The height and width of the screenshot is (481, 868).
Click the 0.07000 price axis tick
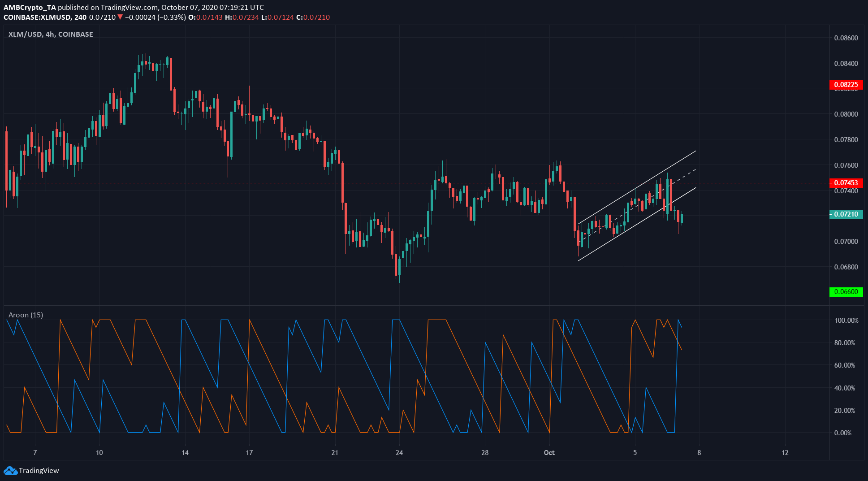click(846, 241)
